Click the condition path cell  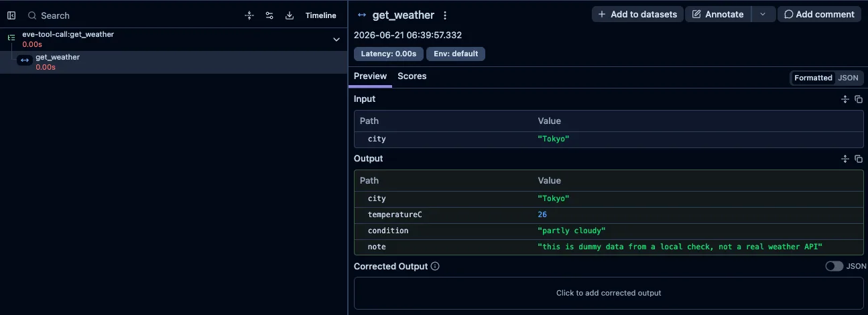[x=388, y=231]
